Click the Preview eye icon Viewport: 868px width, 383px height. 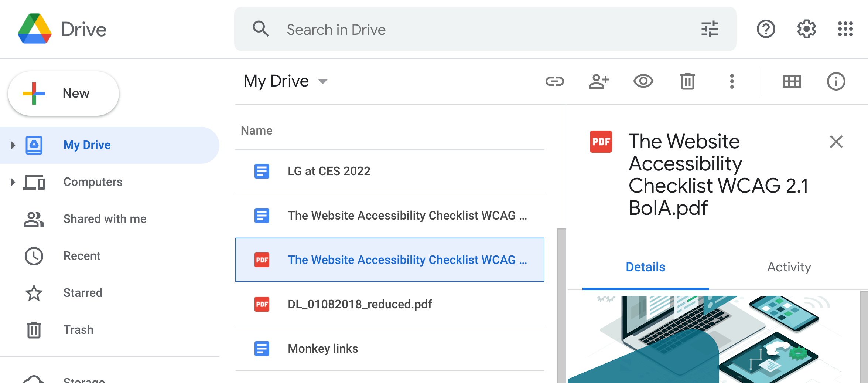643,81
